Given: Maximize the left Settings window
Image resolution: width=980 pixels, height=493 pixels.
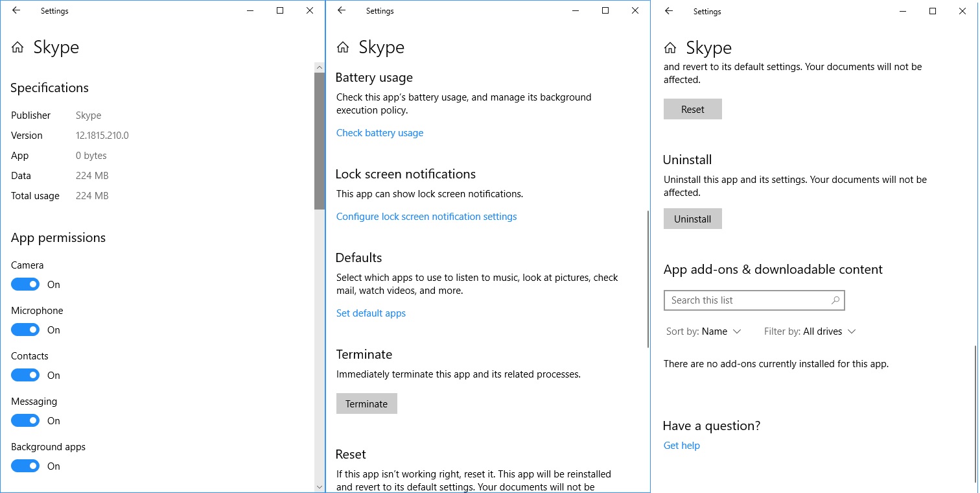Looking at the screenshot, I should click(280, 10).
